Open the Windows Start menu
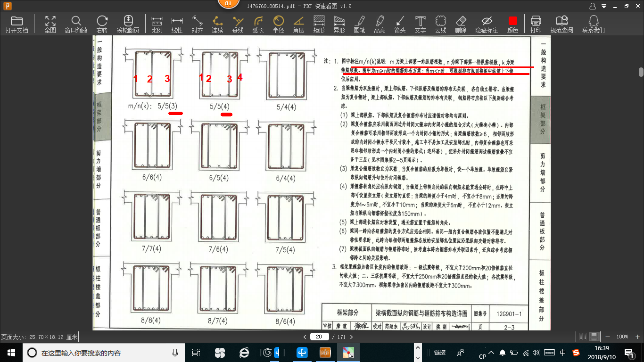The image size is (644, 362). point(11,352)
